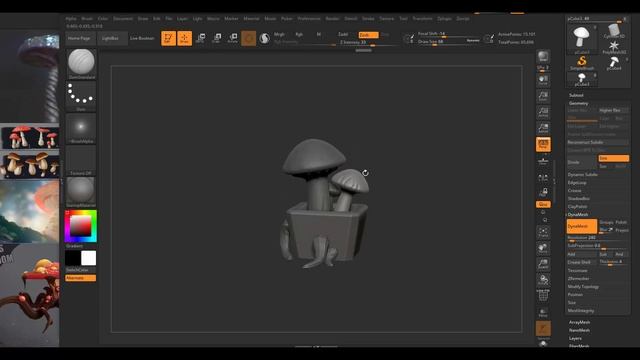Open the Document menu
The width and height of the screenshot is (640, 360).
coord(123,19)
